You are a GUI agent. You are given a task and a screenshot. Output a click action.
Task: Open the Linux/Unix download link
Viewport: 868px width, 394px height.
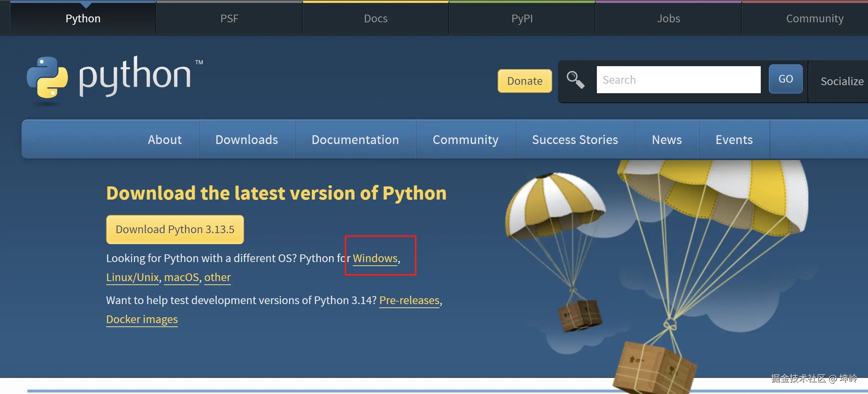tap(132, 277)
